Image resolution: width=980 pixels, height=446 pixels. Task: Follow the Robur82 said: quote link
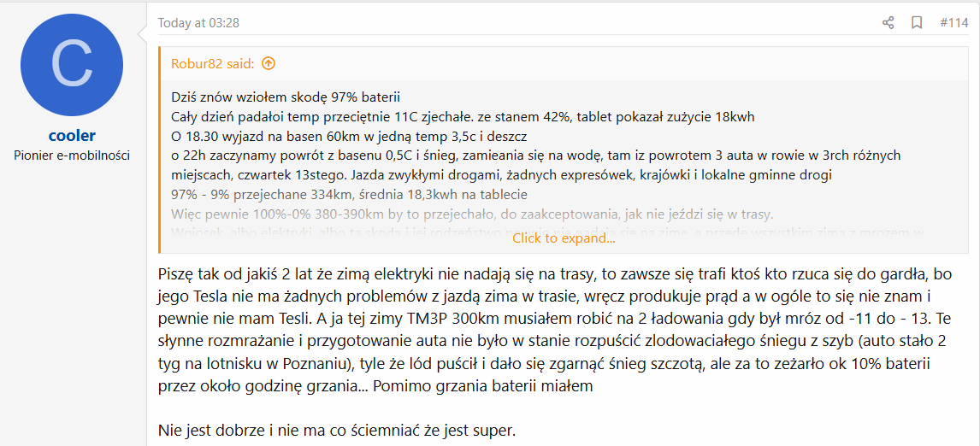point(212,63)
